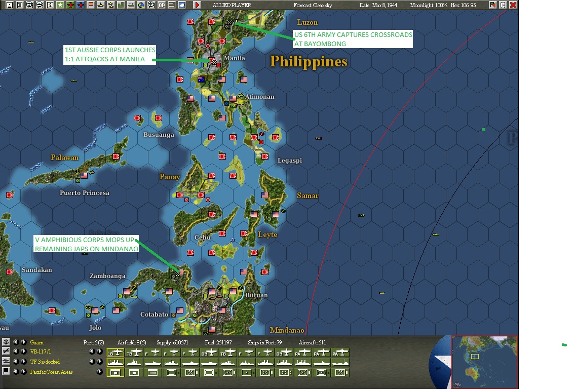Select the last PA air group icon
The image size is (576, 392).
point(340,352)
